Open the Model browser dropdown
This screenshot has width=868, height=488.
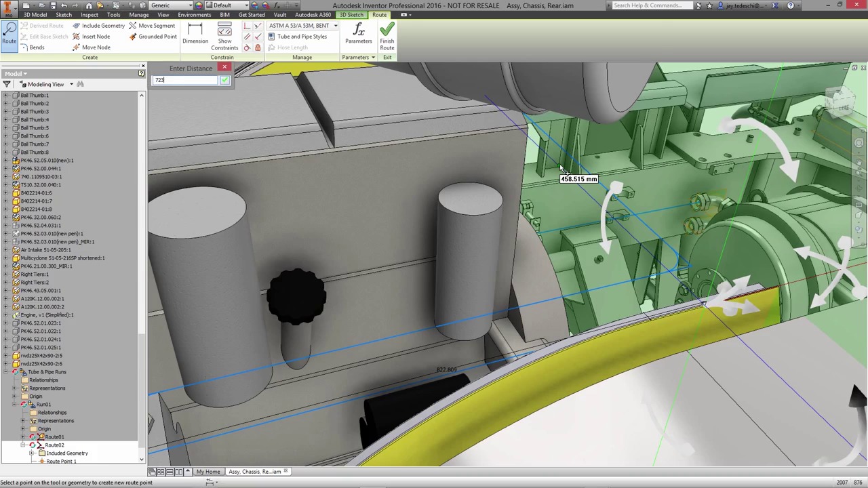(x=15, y=73)
